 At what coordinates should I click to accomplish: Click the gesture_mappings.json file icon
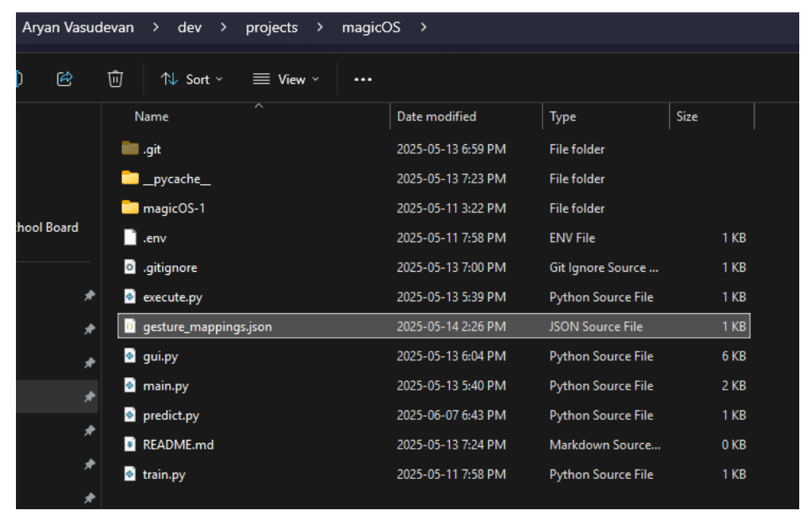[130, 326]
